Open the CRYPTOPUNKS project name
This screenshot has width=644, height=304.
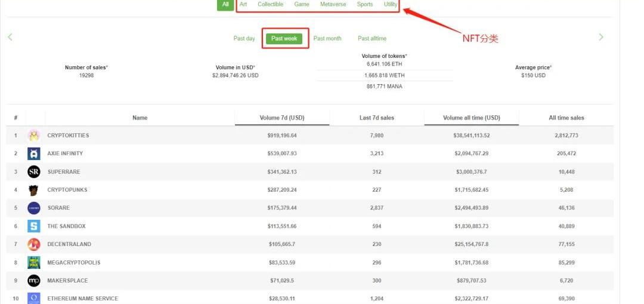67,190
